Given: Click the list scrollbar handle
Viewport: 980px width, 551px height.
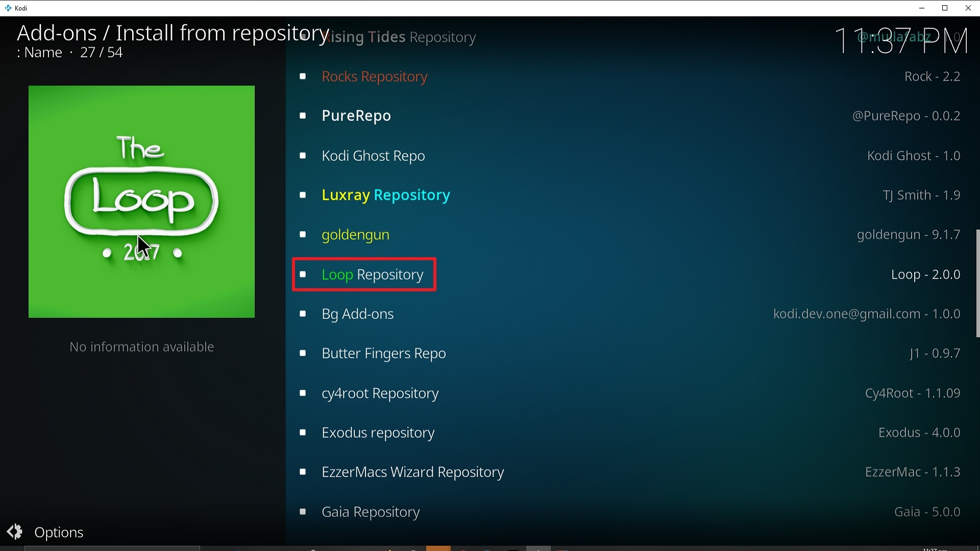Looking at the screenshot, I should (x=977, y=283).
